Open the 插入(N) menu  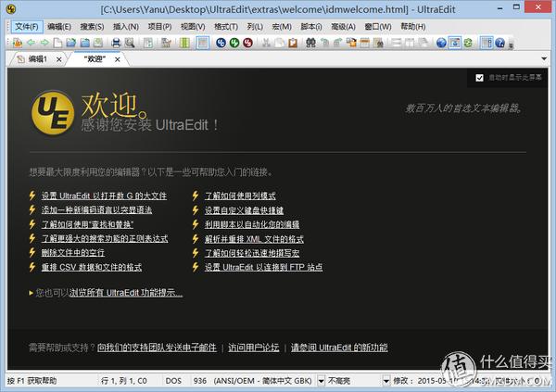click(x=126, y=27)
